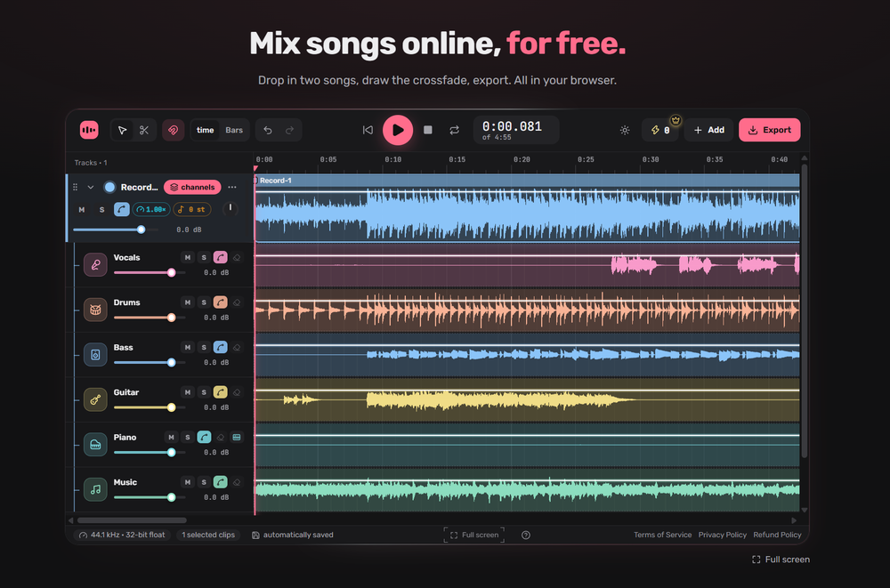
Task: Mute the Vocals stem
Action: pyautogui.click(x=187, y=258)
